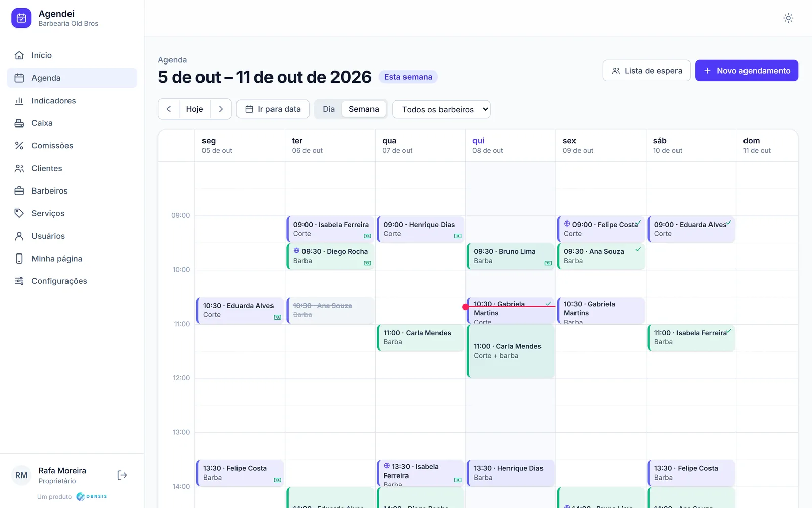Click the checkmark on 09:30 Ana Souza
The height and width of the screenshot is (508, 812).
(x=638, y=250)
